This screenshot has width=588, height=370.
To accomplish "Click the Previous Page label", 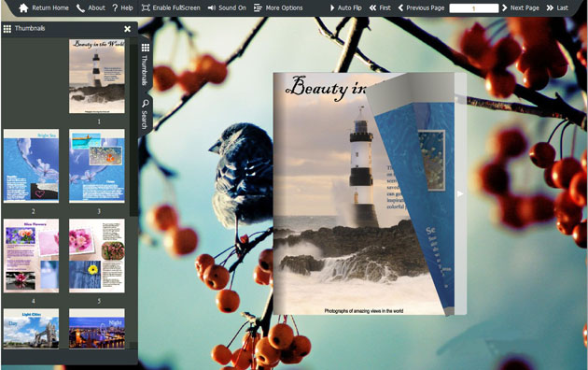I will pos(426,7).
